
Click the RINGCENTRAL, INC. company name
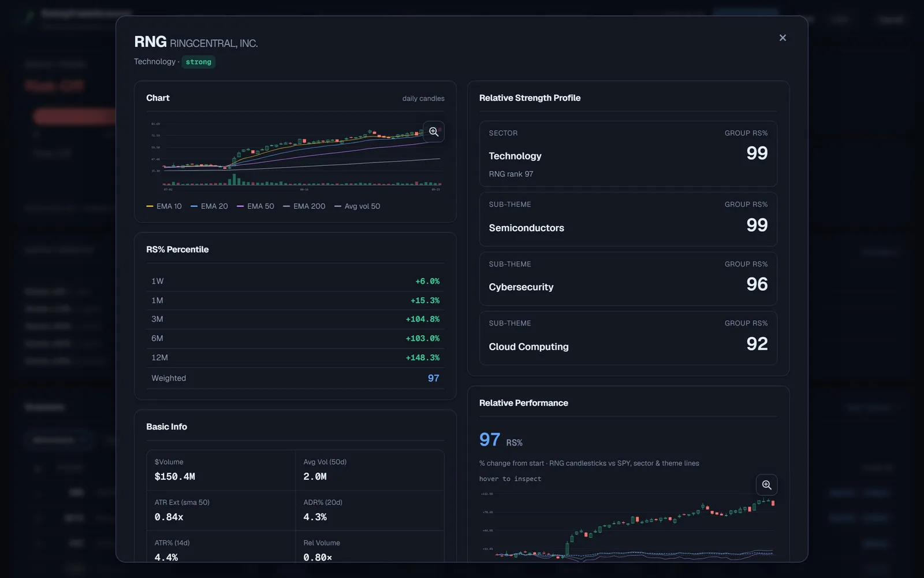pos(214,43)
